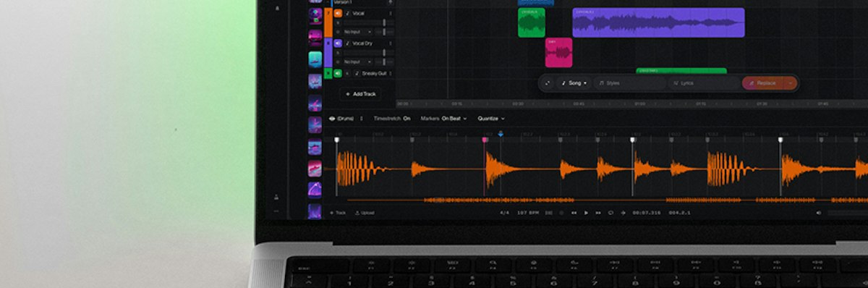Select the large purple audio clip
Image resolution: width=868 pixels, height=288 pixels.
658,22
